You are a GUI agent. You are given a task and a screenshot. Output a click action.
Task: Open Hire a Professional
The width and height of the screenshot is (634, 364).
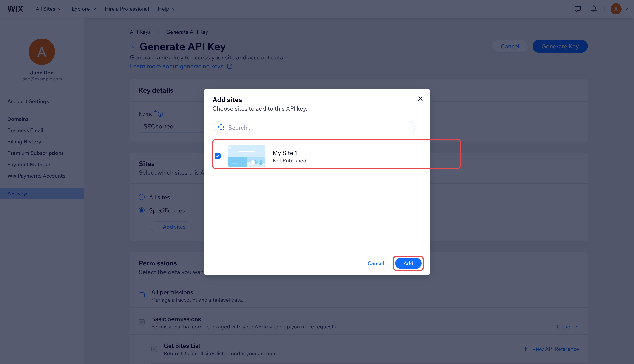[127, 9]
